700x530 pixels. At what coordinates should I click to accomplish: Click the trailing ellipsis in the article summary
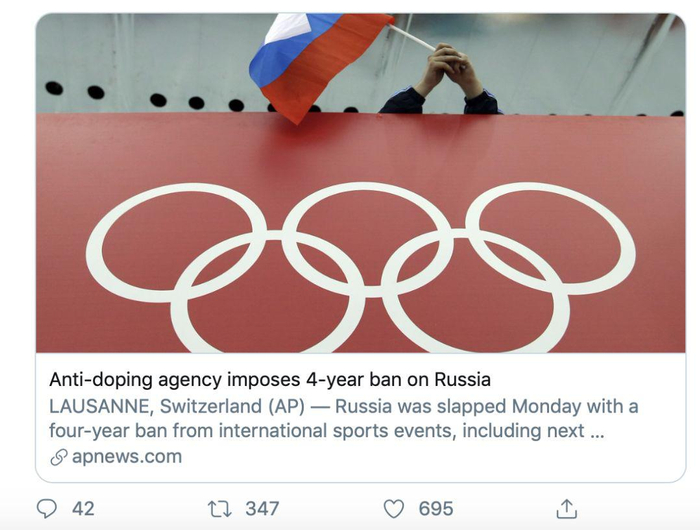[598, 431]
